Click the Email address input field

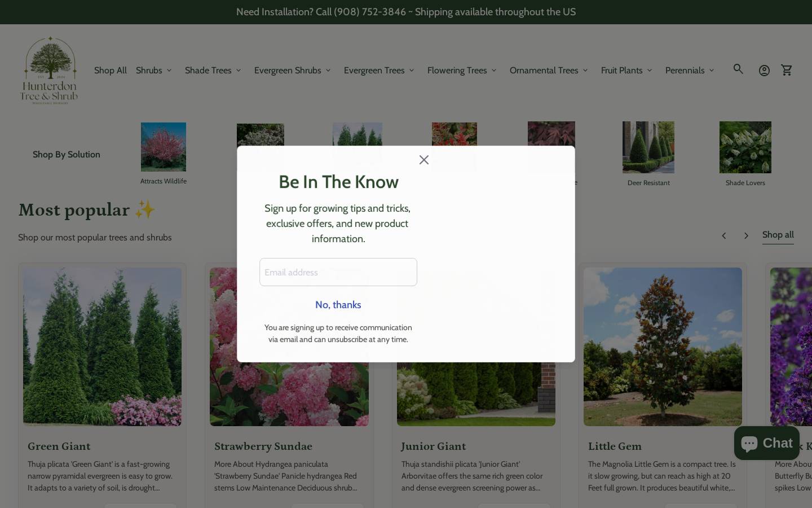point(338,272)
